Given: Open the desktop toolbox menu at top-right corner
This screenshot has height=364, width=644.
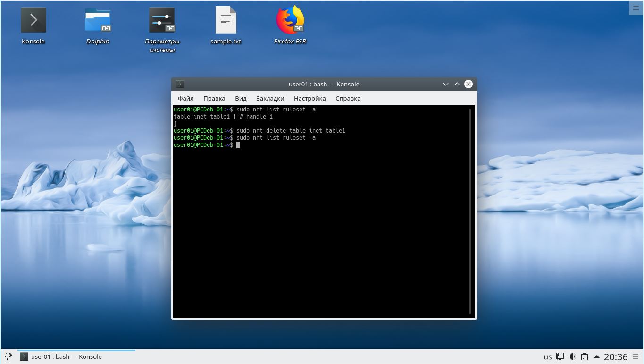Looking at the screenshot, I should tap(636, 8).
